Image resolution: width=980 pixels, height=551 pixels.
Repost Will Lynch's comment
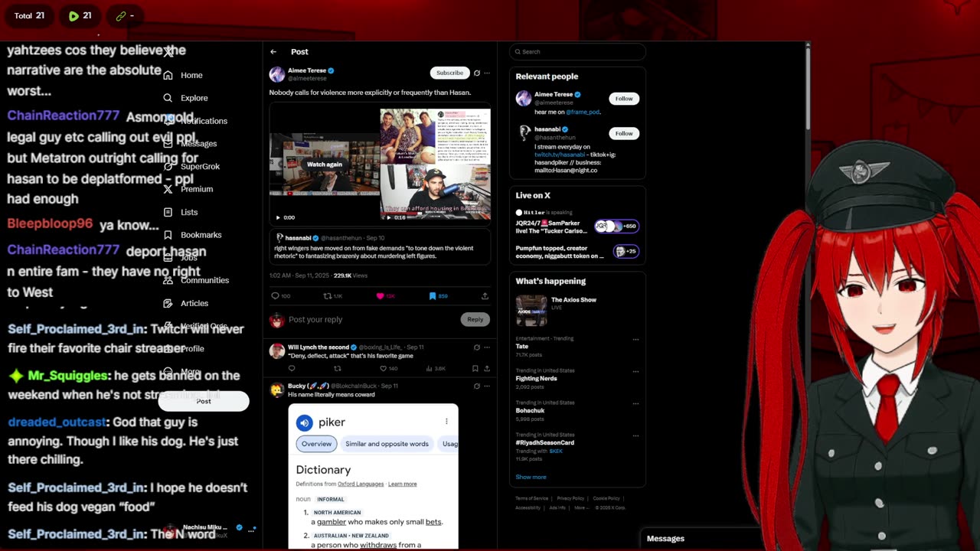tap(337, 368)
